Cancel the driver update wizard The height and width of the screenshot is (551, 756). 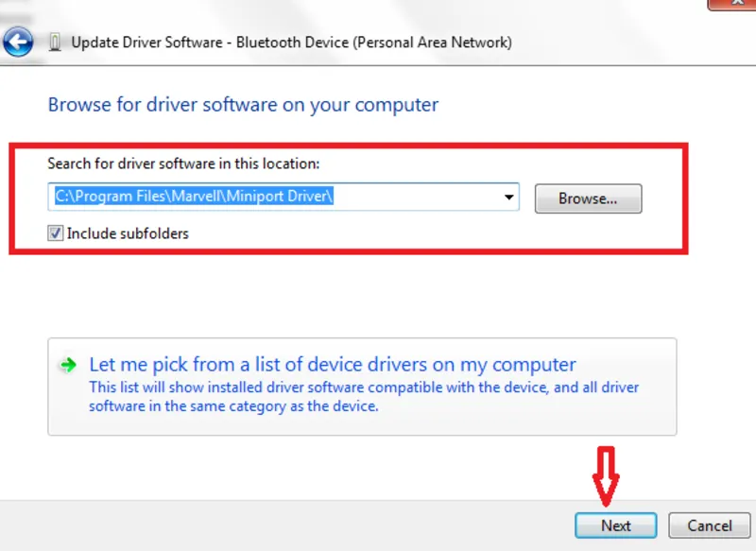(709, 525)
